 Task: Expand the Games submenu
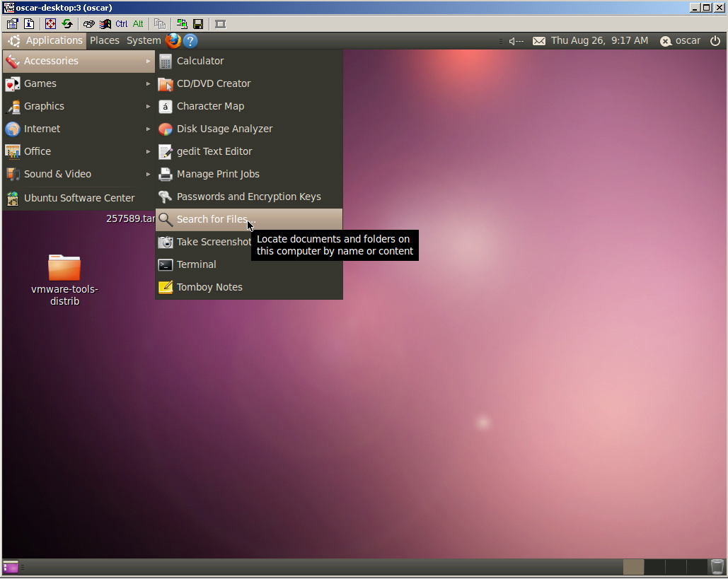(x=79, y=84)
